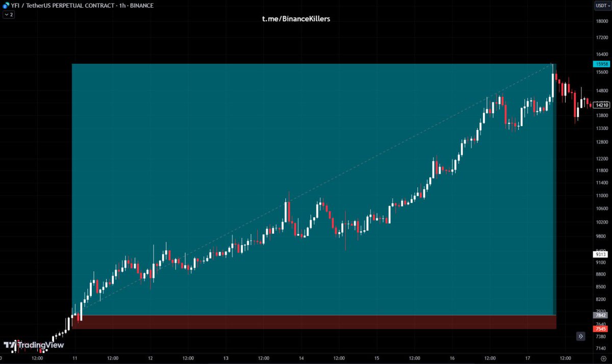
Task: Click the 9100 price axis value
Action: coord(601,263)
